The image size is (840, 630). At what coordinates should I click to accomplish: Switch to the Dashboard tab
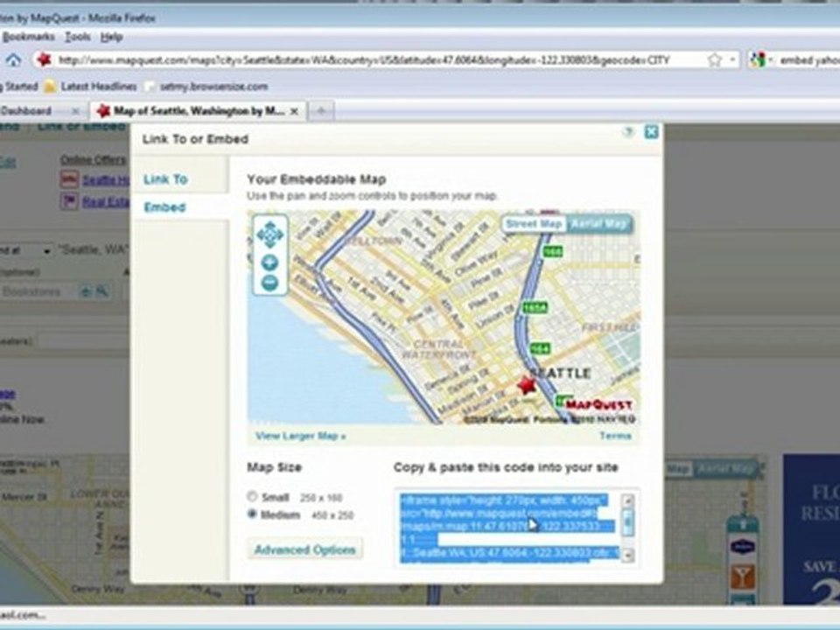click(27, 111)
